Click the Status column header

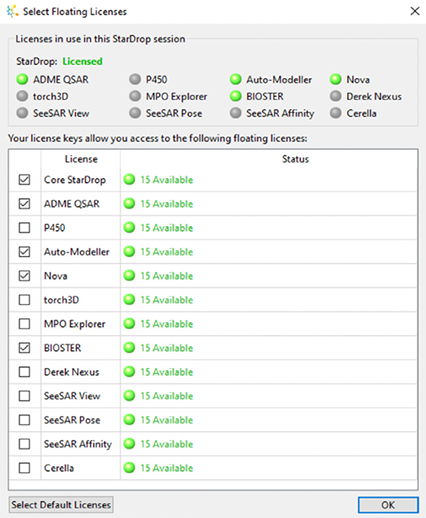coord(295,159)
